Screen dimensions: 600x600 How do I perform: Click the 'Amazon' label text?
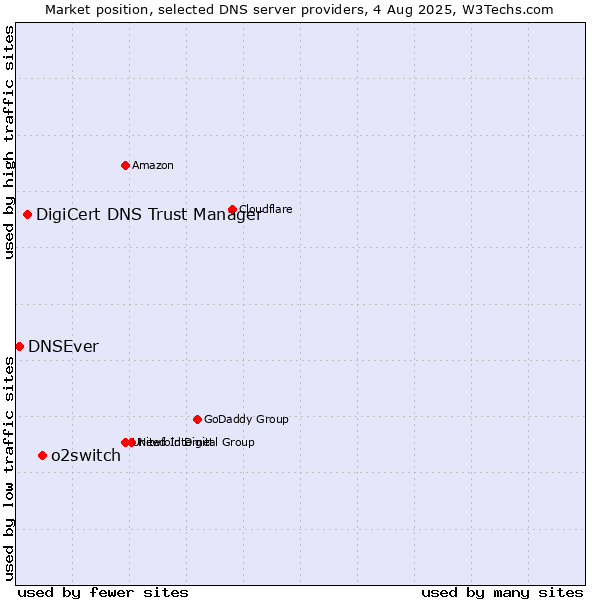click(x=153, y=165)
